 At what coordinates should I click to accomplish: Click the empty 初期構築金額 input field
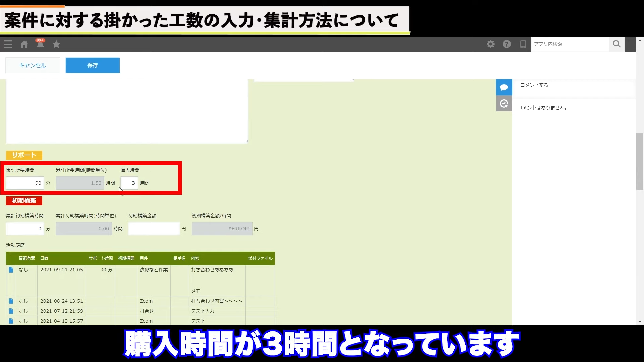tap(154, 229)
